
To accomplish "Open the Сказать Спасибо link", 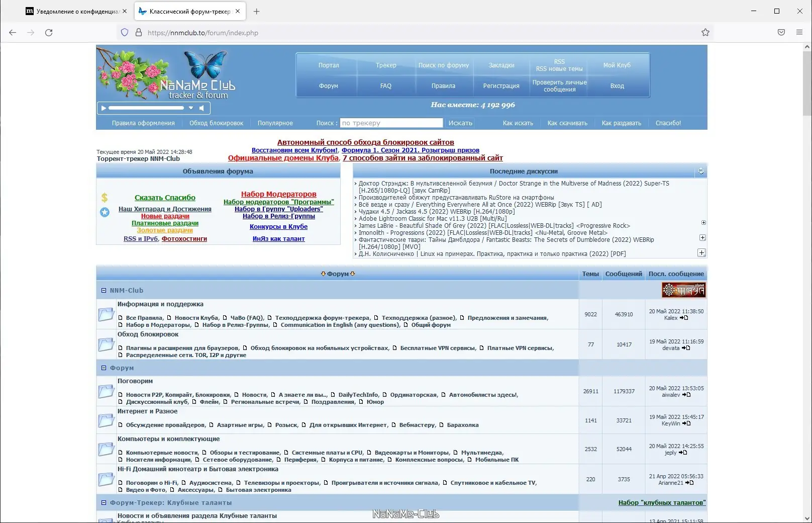I will click(x=165, y=197).
